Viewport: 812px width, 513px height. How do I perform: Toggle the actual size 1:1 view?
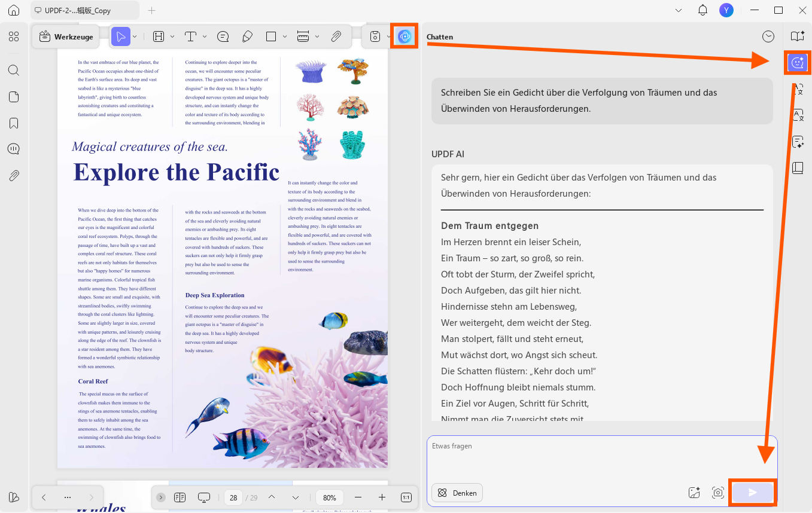[406, 497]
